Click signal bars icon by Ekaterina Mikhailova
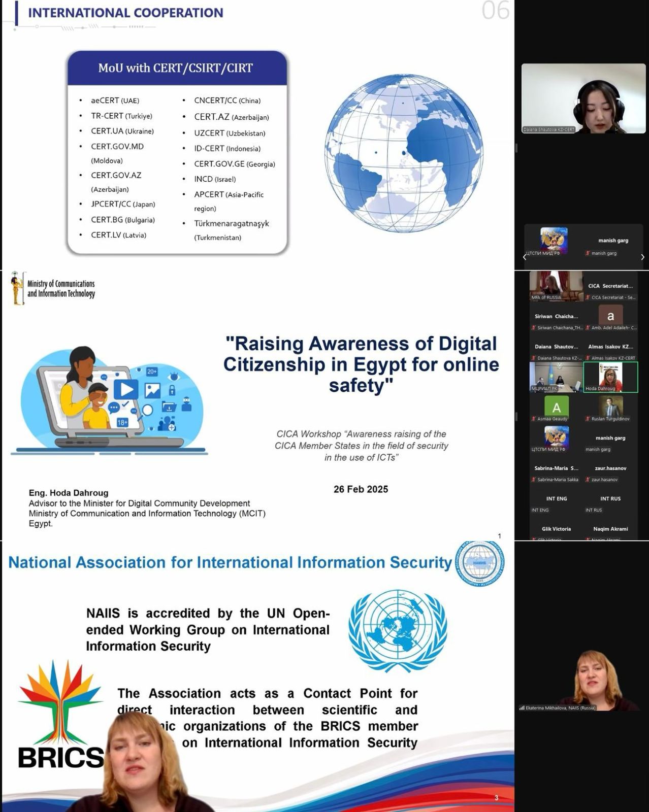 tap(522, 708)
